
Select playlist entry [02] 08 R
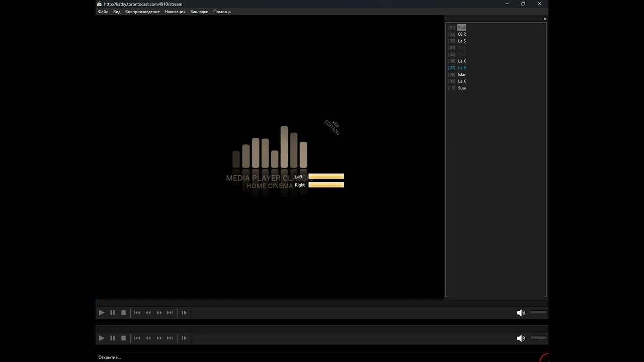pyautogui.click(x=457, y=34)
